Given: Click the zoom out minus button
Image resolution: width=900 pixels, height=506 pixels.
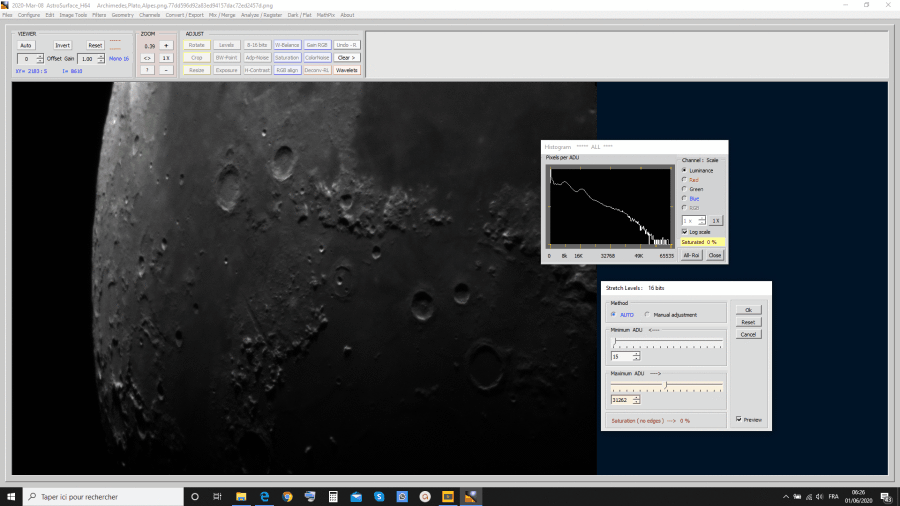Looking at the screenshot, I should 166,70.
